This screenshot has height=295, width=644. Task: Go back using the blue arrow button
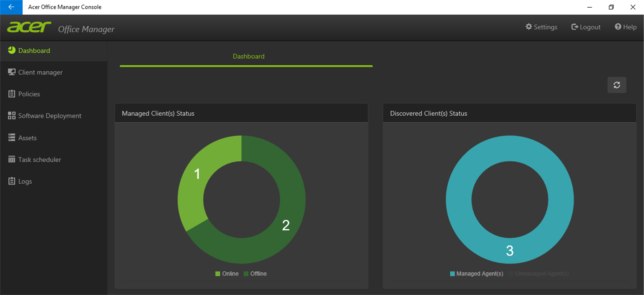click(11, 7)
